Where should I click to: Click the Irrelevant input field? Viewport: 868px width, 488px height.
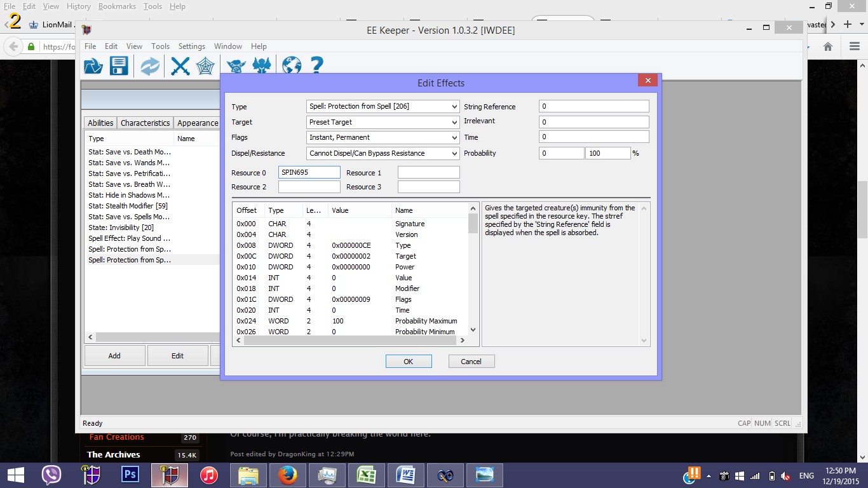click(x=594, y=121)
